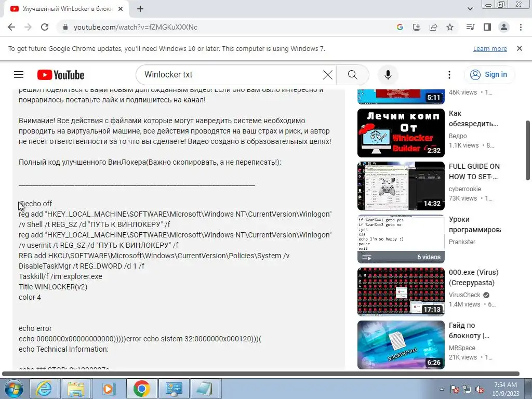This screenshot has height=399, width=532.
Task: Open the 14:32 setup guide thumbnail
Action: point(401,186)
